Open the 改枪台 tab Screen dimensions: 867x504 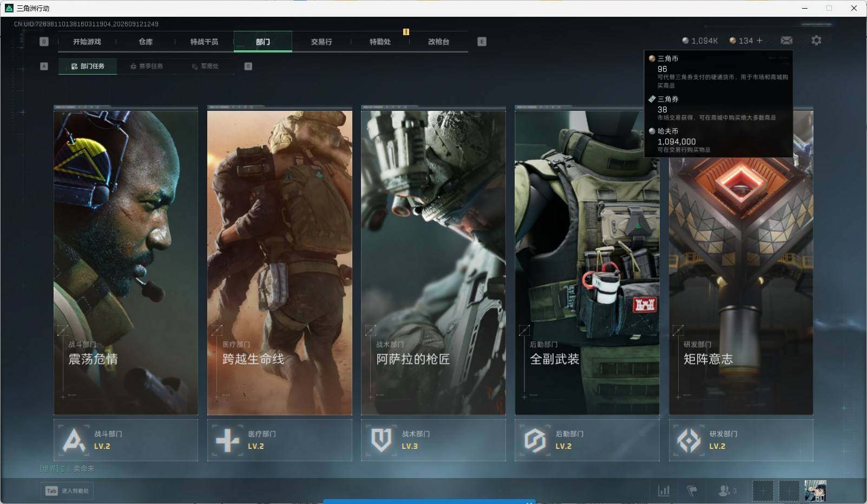click(438, 42)
